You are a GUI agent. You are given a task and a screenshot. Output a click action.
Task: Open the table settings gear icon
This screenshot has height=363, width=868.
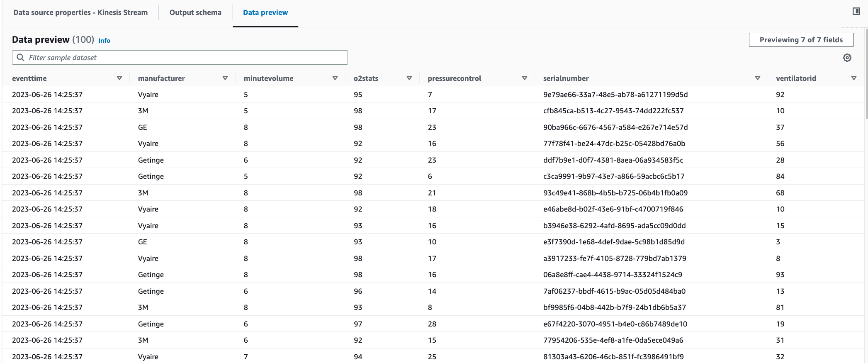click(847, 58)
